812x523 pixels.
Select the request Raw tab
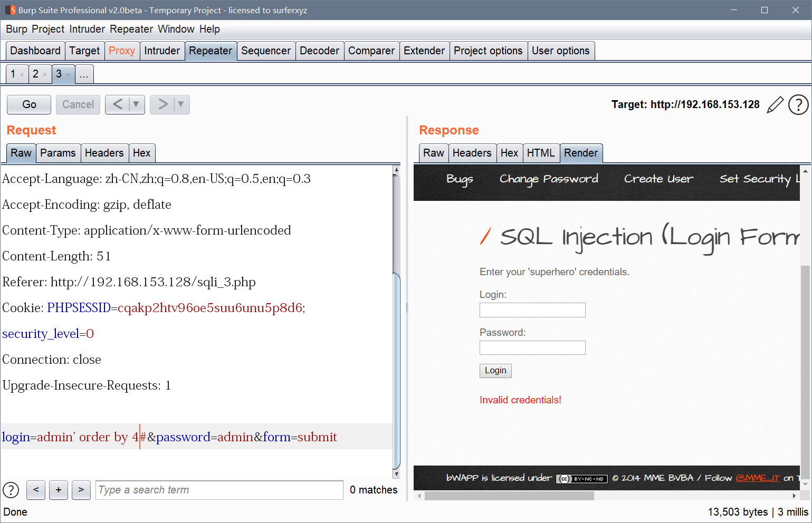pyautogui.click(x=21, y=153)
